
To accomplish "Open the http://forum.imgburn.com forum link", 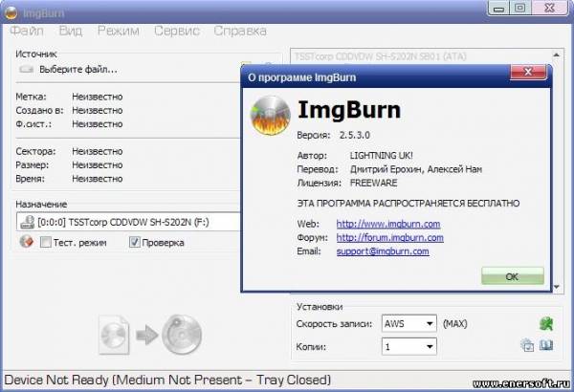I will tap(390, 237).
